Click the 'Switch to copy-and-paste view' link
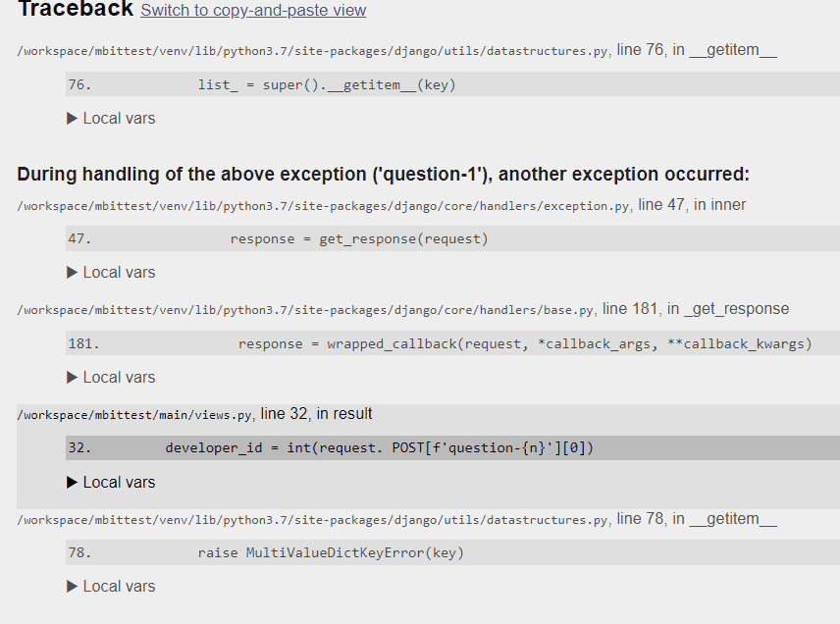Viewport: 840px width, 624px height. (253, 11)
